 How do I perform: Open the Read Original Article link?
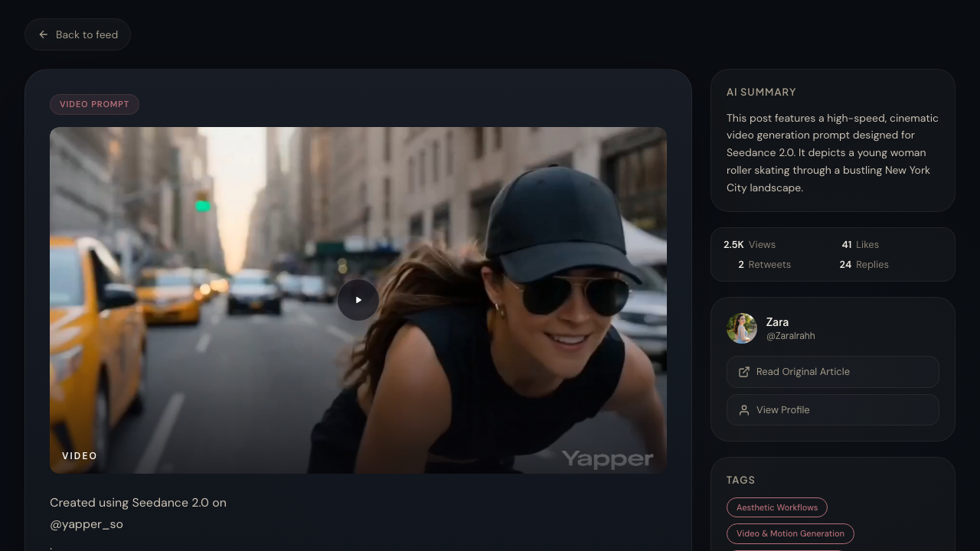(x=832, y=371)
